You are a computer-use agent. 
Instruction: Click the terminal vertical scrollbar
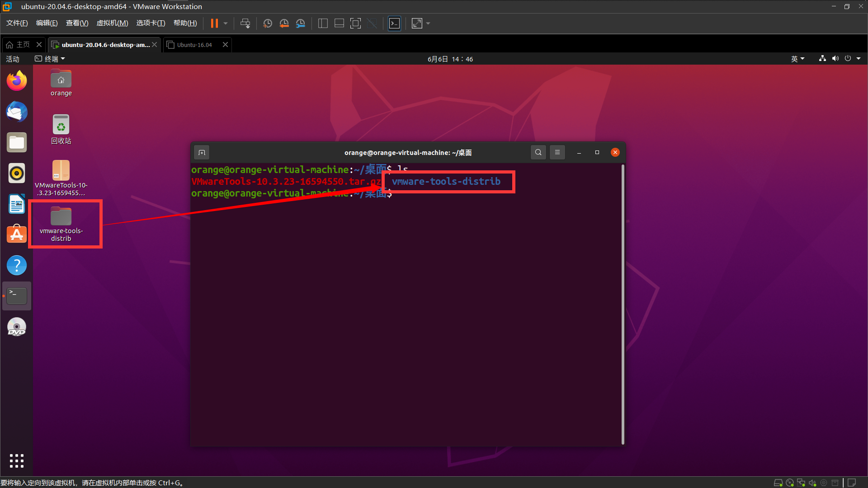tap(623, 303)
